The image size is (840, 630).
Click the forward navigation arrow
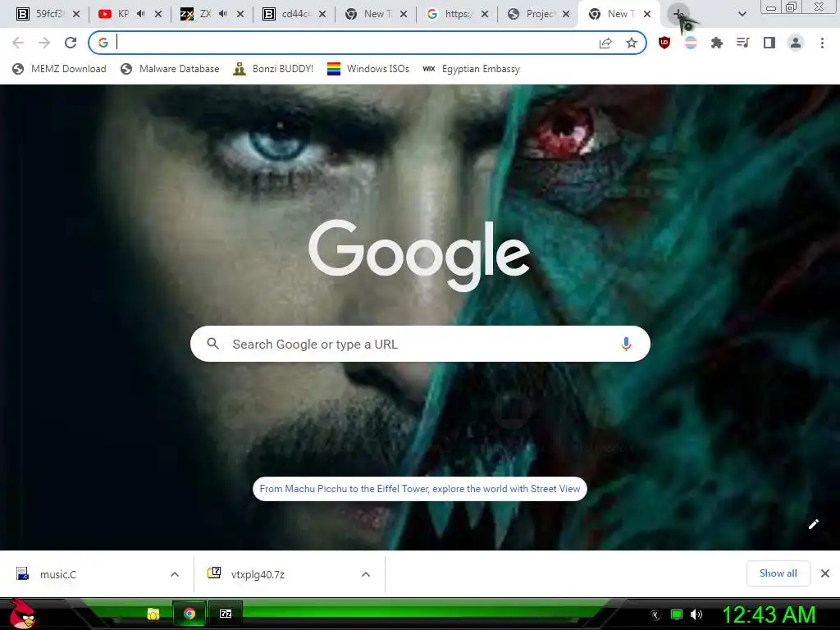pos(44,43)
